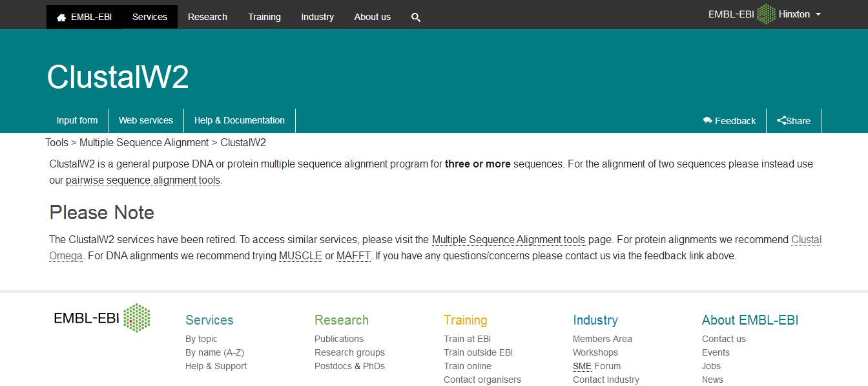Open pairwise sequence alignment tools link
The image size is (868, 386).
(143, 180)
